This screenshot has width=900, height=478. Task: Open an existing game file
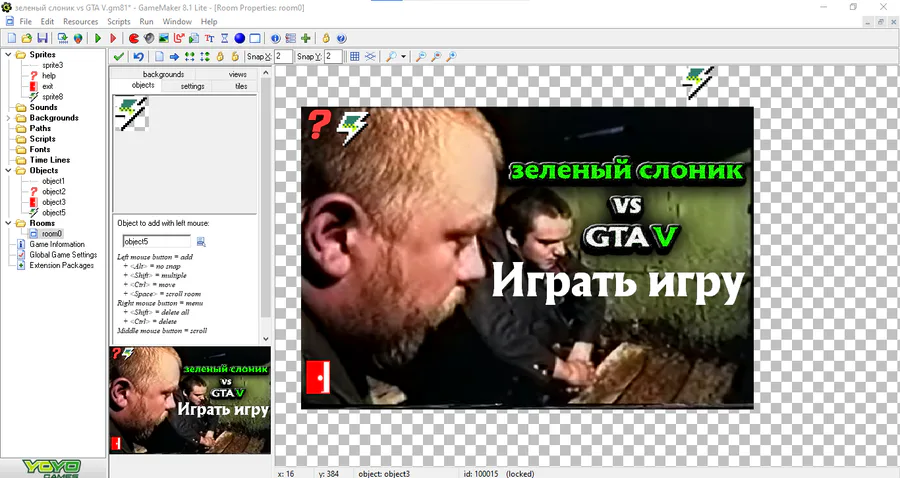(x=26, y=38)
